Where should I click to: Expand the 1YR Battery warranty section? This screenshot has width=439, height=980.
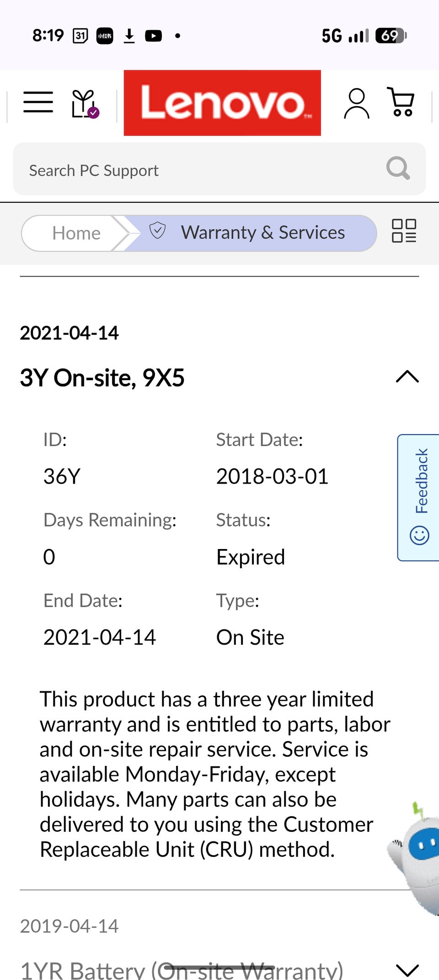(x=407, y=969)
